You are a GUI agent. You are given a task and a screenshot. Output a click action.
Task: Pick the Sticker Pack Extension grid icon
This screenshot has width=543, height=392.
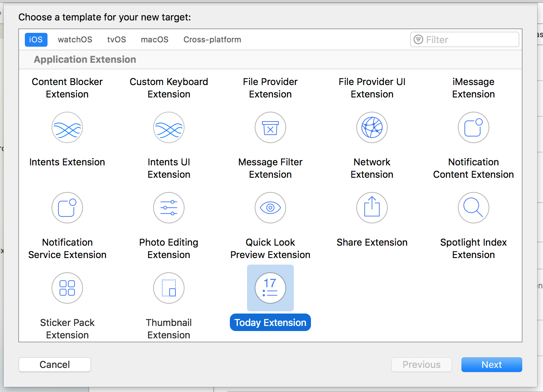[67, 288]
